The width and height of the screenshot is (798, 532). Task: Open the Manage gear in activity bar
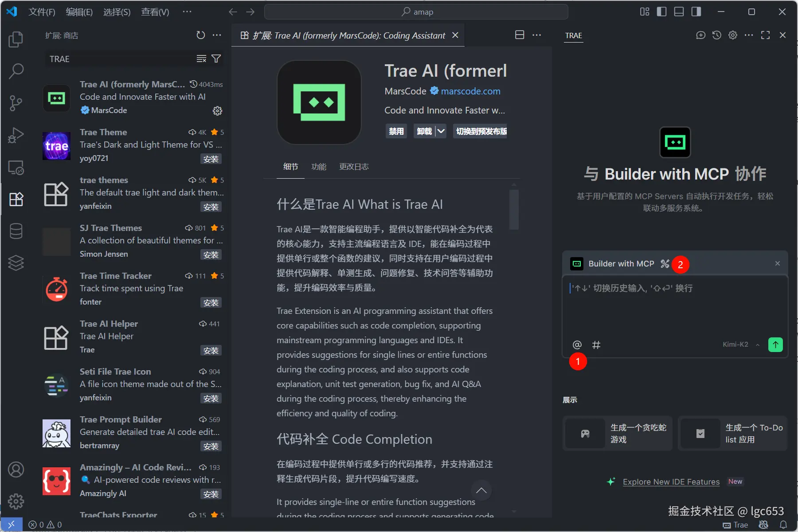pyautogui.click(x=16, y=501)
